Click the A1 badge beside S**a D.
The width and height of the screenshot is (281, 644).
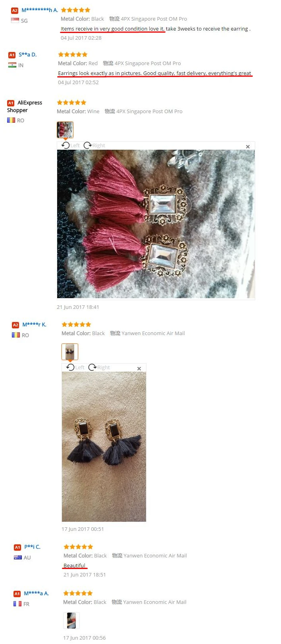12,55
